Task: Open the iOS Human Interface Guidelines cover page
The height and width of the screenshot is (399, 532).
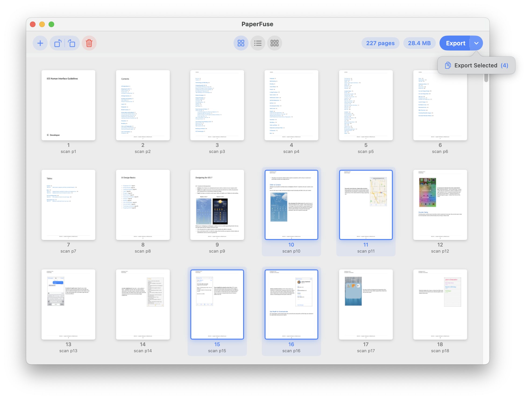Action: pyautogui.click(x=68, y=105)
